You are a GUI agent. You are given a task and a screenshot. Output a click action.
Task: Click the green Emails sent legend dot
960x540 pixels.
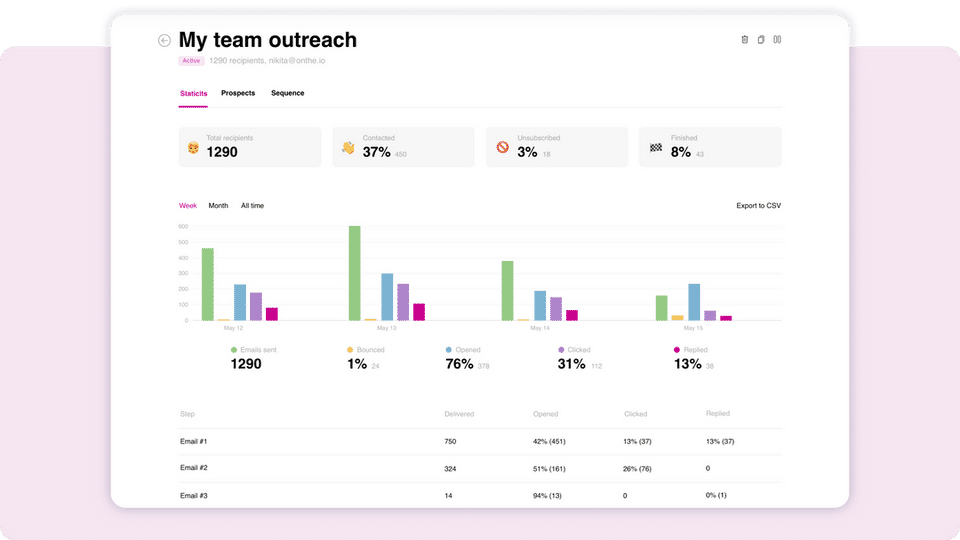click(234, 350)
